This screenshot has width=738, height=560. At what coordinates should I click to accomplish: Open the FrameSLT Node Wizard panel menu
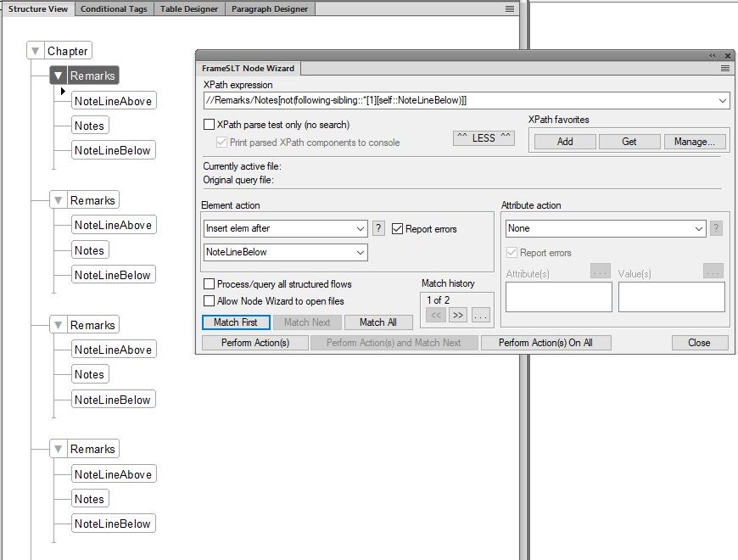tap(725, 69)
